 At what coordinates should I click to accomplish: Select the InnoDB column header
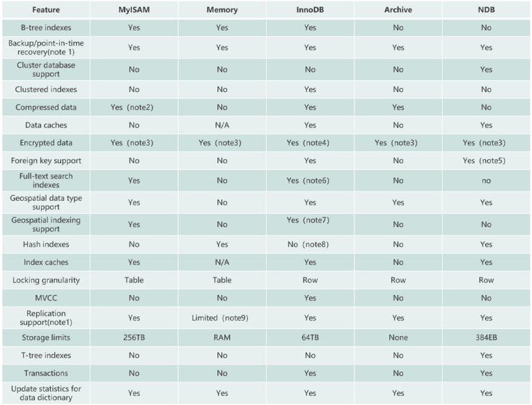click(x=310, y=10)
